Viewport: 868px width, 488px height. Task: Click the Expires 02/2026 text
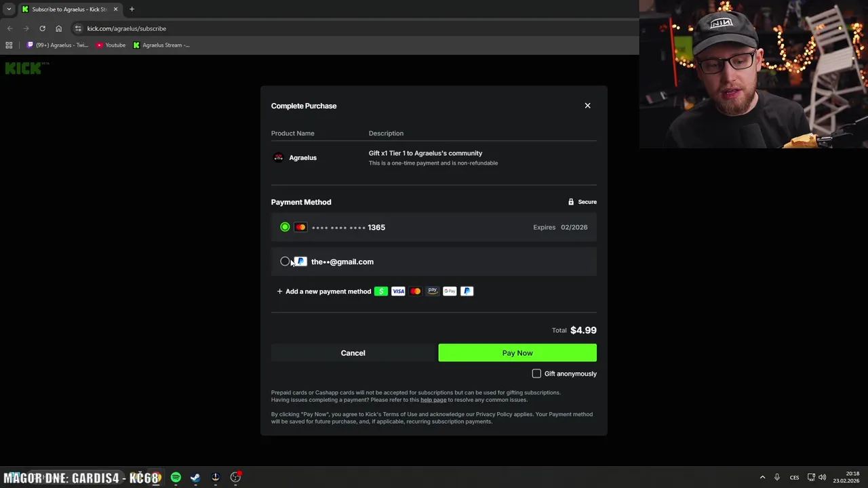[560, 228]
